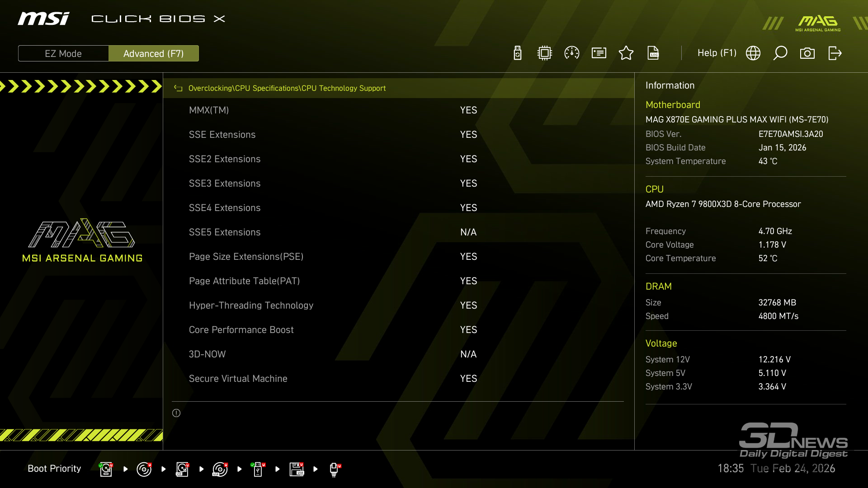This screenshot has height=488, width=868.
Task: Click the Overclocking breadcrumb path text
Action: tap(210, 89)
